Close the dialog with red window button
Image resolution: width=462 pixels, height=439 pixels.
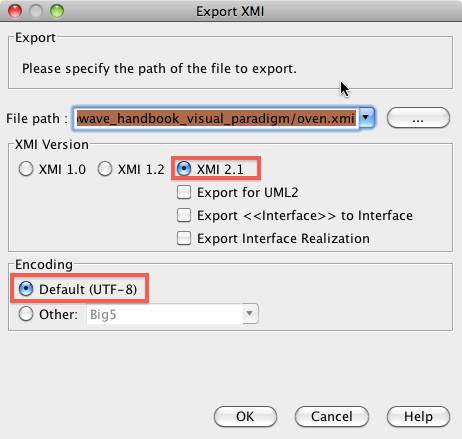[x=15, y=11]
